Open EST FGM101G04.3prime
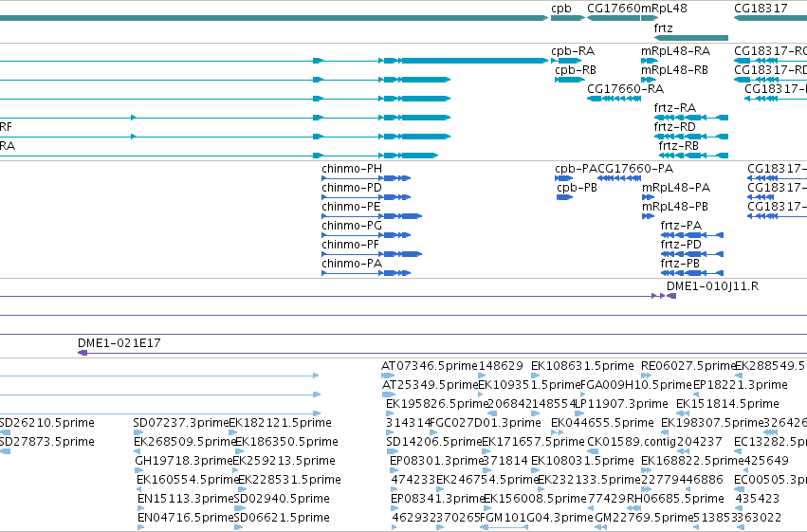 504,527
